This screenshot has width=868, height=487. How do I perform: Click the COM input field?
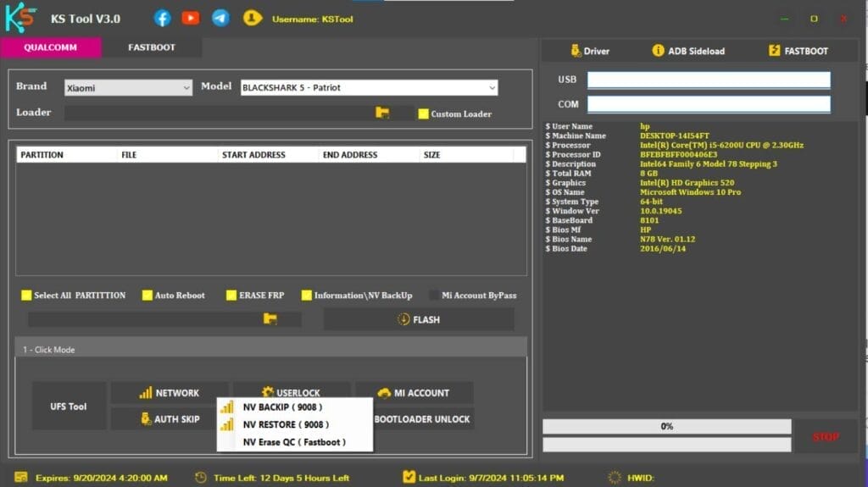click(x=709, y=104)
